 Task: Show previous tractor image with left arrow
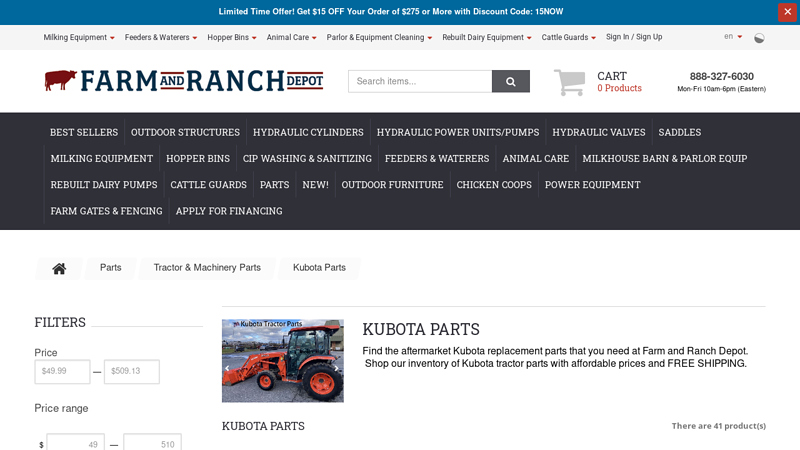227,368
